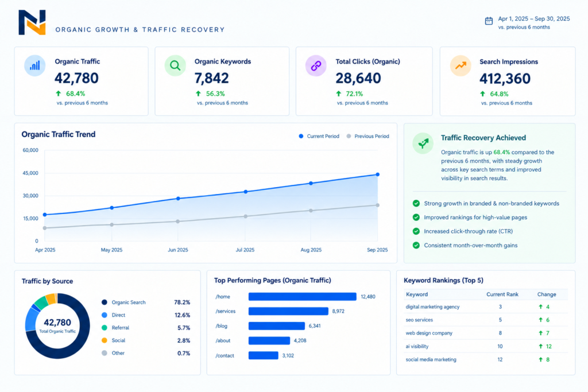Click up arrow for social media marketing change
The height and width of the screenshot is (392, 588).
click(x=540, y=359)
